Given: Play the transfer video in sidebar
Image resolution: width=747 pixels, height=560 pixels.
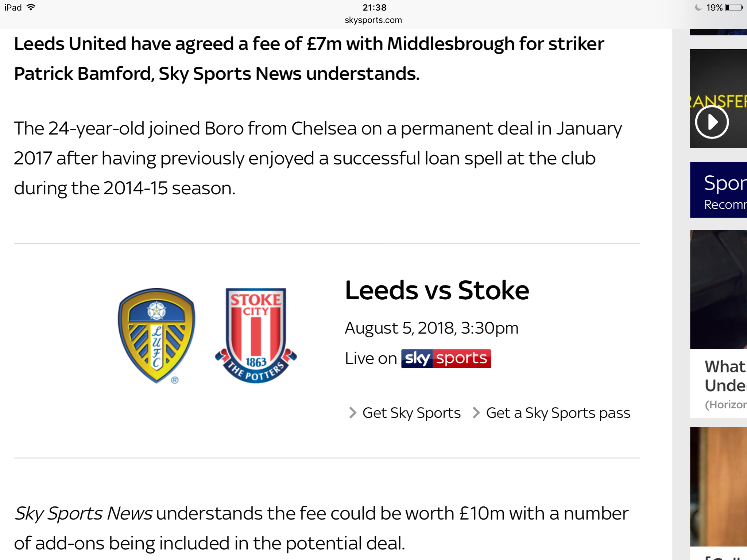Looking at the screenshot, I should [712, 122].
